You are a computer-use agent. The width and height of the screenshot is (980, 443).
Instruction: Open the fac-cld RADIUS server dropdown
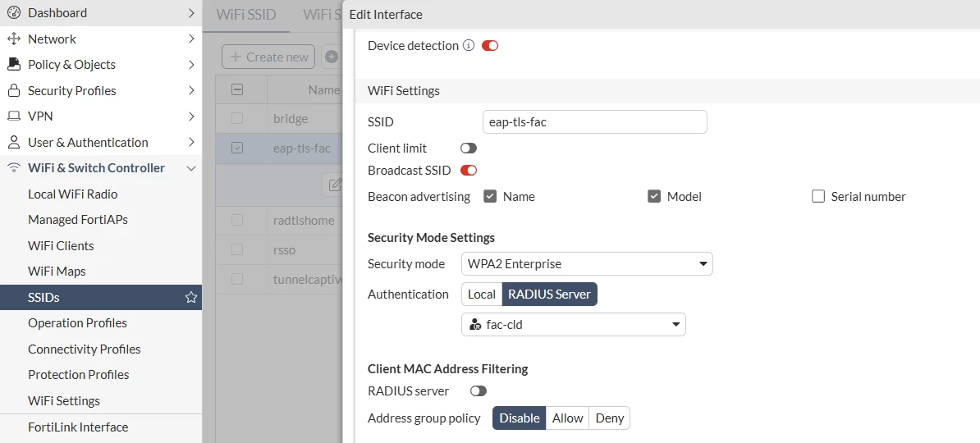[573, 325]
